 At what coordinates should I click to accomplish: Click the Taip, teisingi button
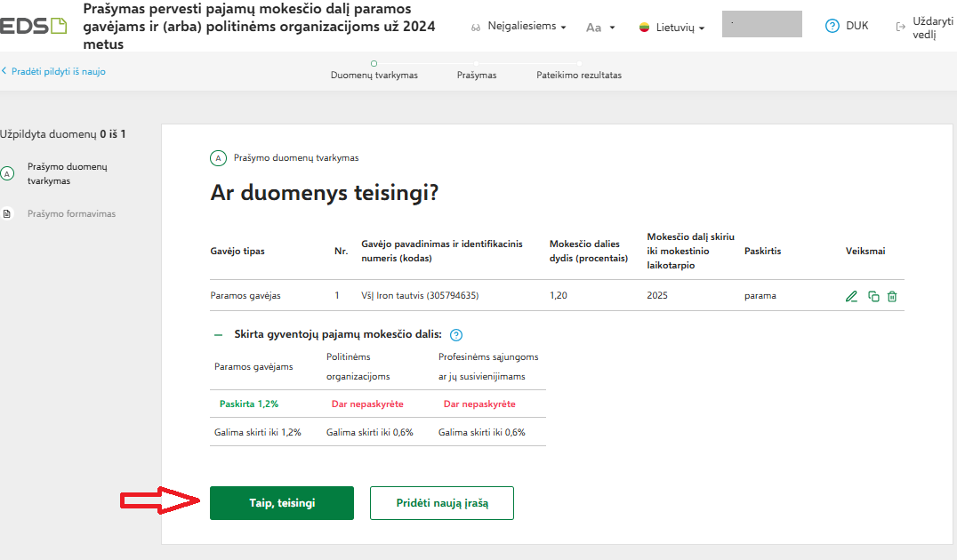pyautogui.click(x=282, y=503)
